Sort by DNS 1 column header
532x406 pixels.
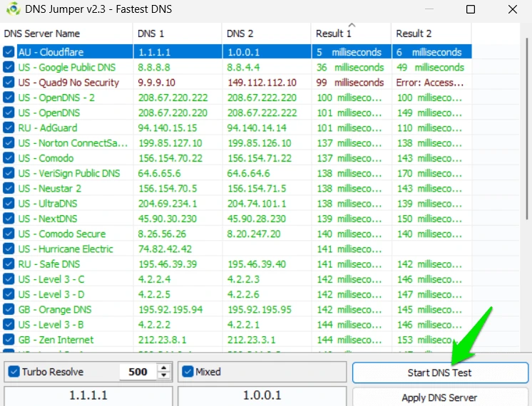pyautogui.click(x=178, y=33)
